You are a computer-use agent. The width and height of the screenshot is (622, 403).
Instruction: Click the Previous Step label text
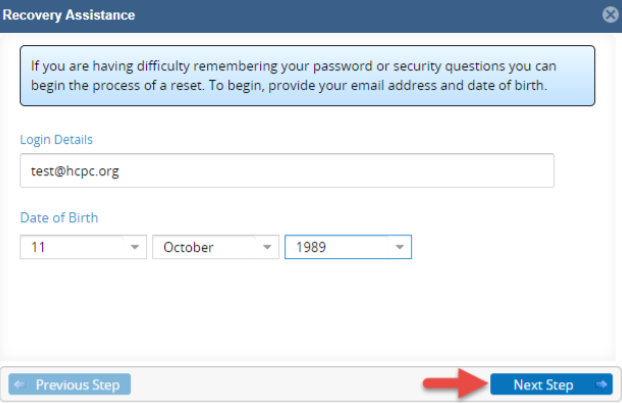click(78, 385)
